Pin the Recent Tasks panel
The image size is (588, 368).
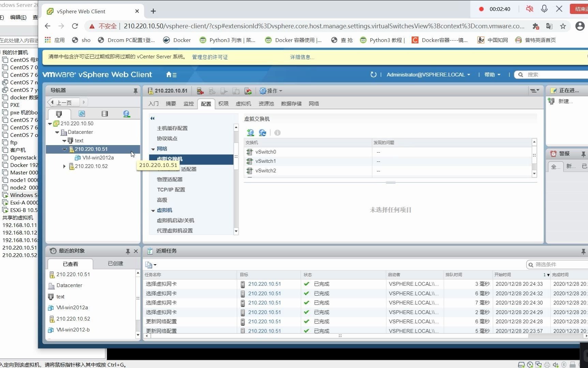pos(584,251)
